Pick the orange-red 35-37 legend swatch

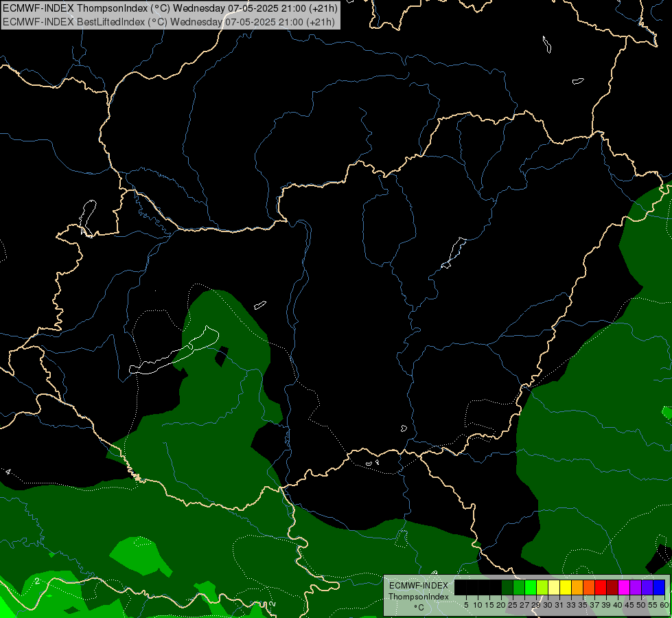pos(589,587)
